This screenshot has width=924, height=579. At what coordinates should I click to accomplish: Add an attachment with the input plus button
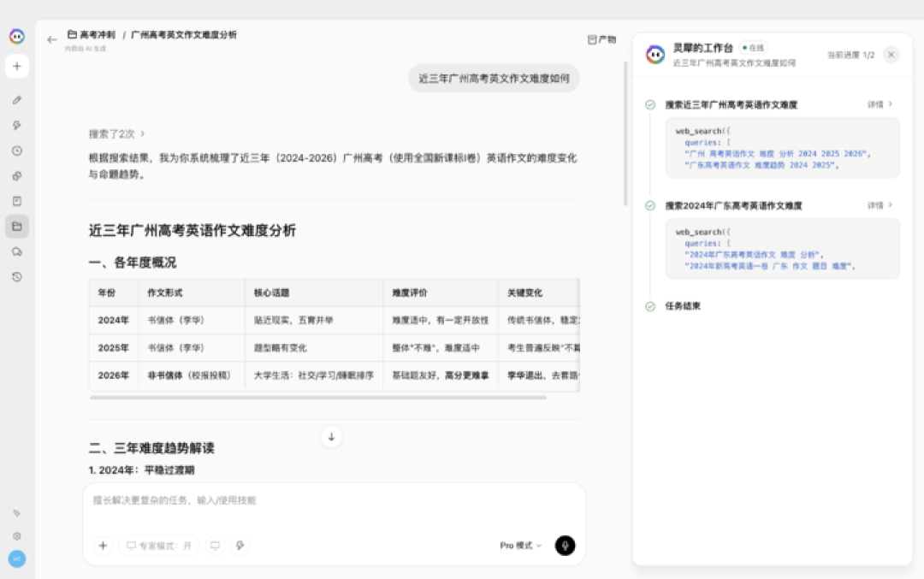[103, 546]
